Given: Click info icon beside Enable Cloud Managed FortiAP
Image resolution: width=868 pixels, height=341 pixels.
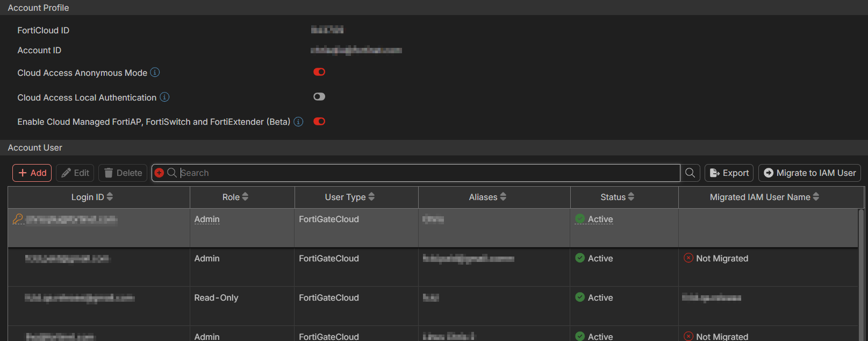Looking at the screenshot, I should pyautogui.click(x=298, y=122).
